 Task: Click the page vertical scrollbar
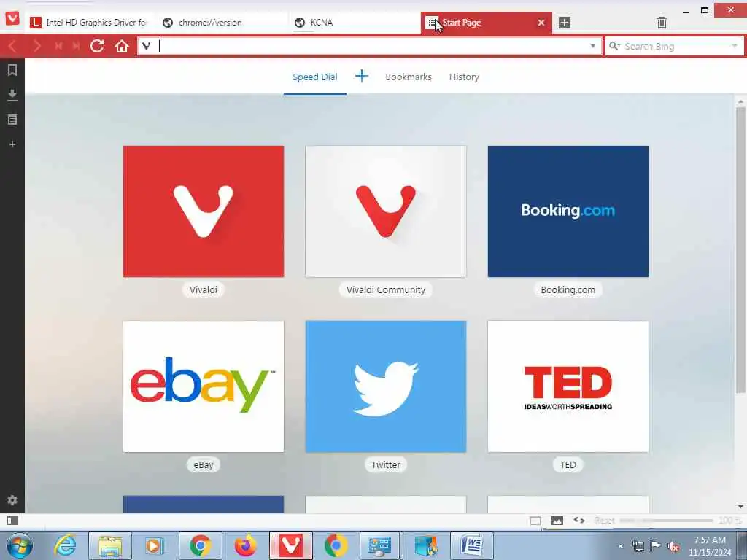[x=740, y=250]
